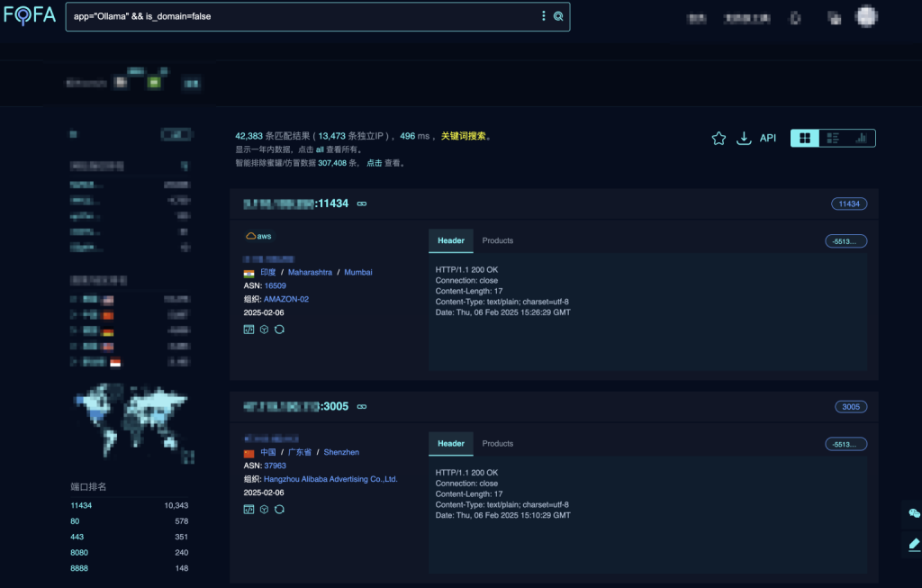Click the download icon to export results

tap(744, 138)
